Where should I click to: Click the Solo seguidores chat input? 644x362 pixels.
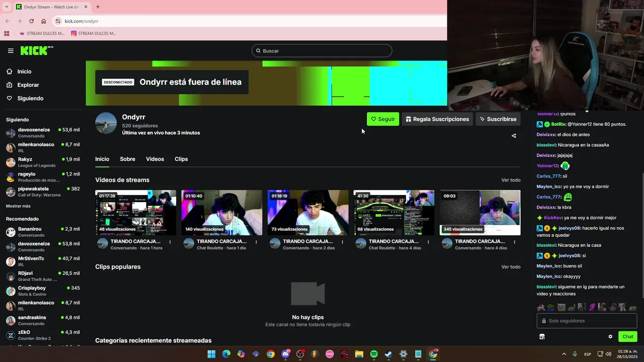coord(587,321)
